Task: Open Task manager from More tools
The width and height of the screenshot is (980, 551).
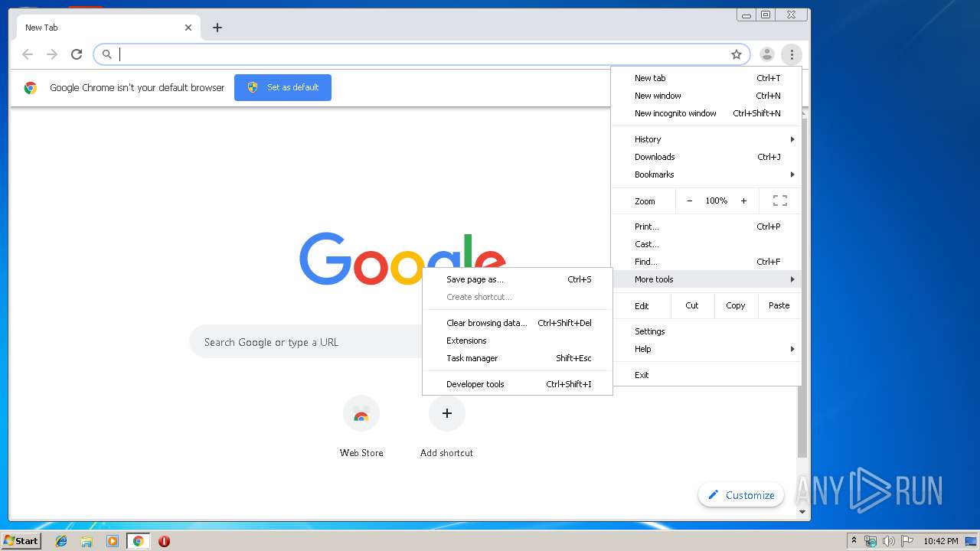Action: coord(518,358)
